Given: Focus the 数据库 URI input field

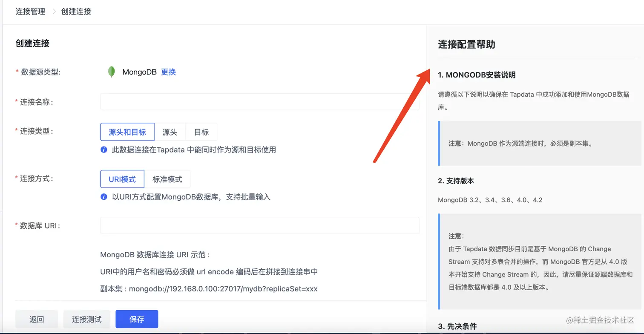Looking at the screenshot, I should (x=260, y=225).
